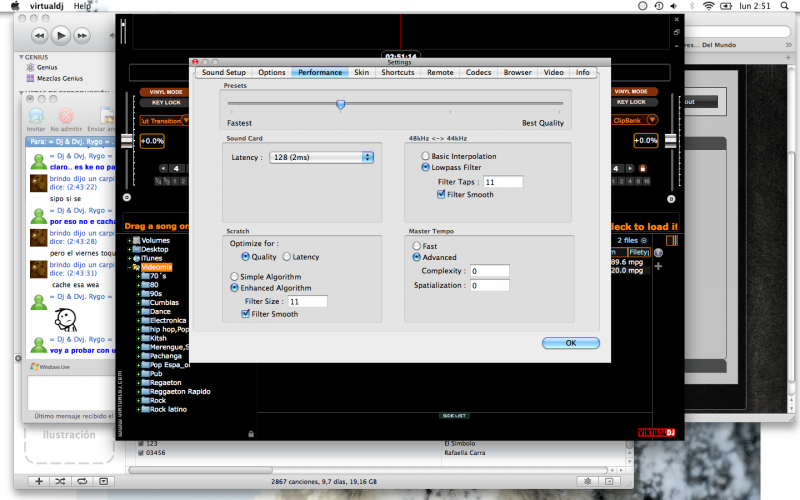The width and height of the screenshot is (800, 500).
Task: Click the Presets slider handle
Action: 340,105
